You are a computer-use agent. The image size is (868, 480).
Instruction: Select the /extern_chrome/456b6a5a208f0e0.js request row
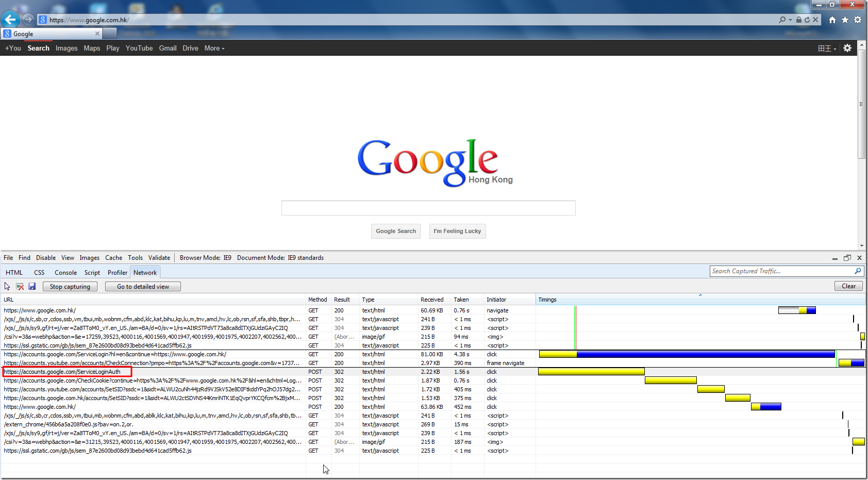(x=433, y=424)
